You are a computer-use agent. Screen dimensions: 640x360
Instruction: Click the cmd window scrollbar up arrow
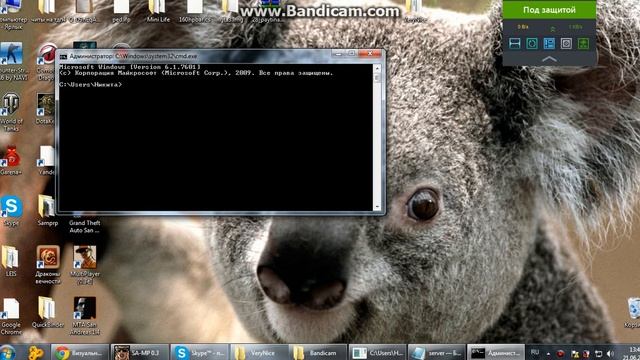pyautogui.click(x=377, y=69)
